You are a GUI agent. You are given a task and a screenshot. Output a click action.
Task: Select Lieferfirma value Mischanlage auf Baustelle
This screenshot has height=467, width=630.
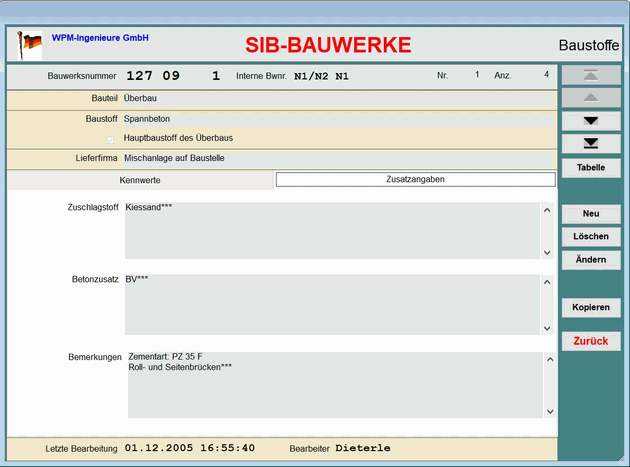tap(174, 158)
